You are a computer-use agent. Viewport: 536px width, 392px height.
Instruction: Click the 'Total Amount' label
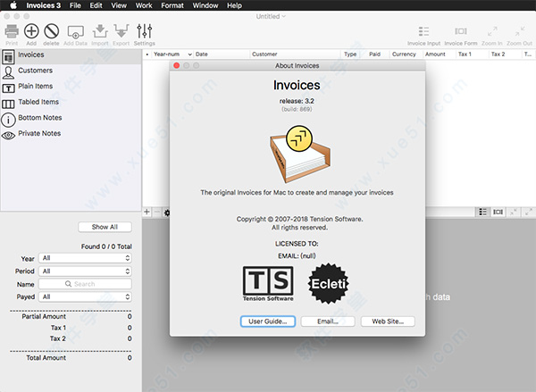(x=46, y=358)
